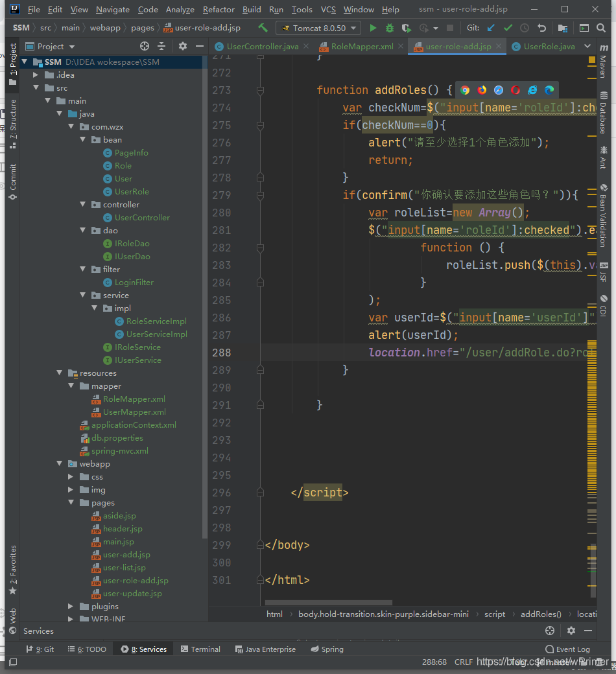Hide the Project panel with minus icon
Image resolution: width=616 pixels, height=674 pixels.
coord(200,46)
